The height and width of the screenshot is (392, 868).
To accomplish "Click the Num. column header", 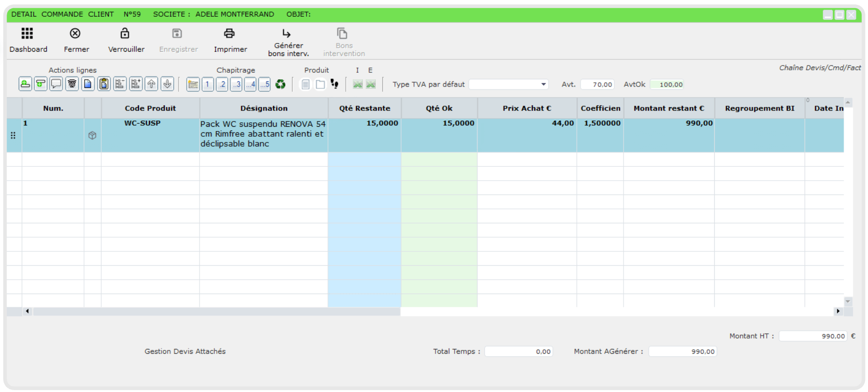I will click(x=53, y=109).
